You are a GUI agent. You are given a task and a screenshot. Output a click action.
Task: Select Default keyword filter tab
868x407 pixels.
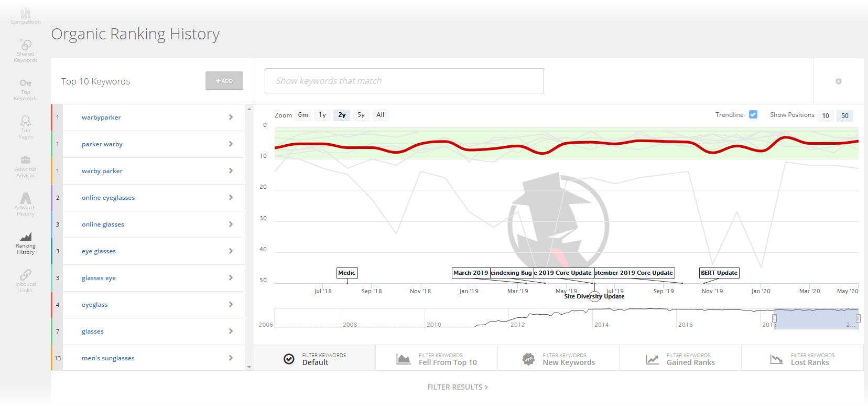click(315, 358)
